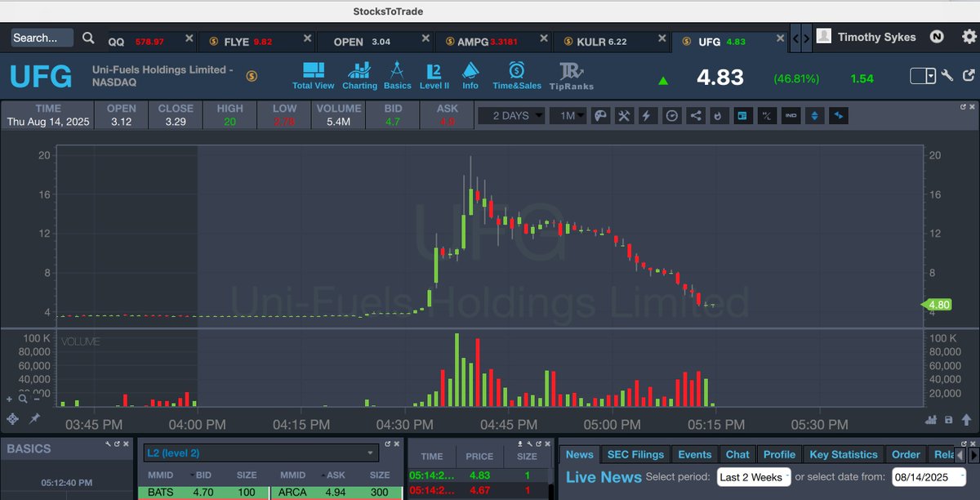980x500 pixels.
Task: Open the 2 DAYS range dropdown
Action: coord(511,115)
